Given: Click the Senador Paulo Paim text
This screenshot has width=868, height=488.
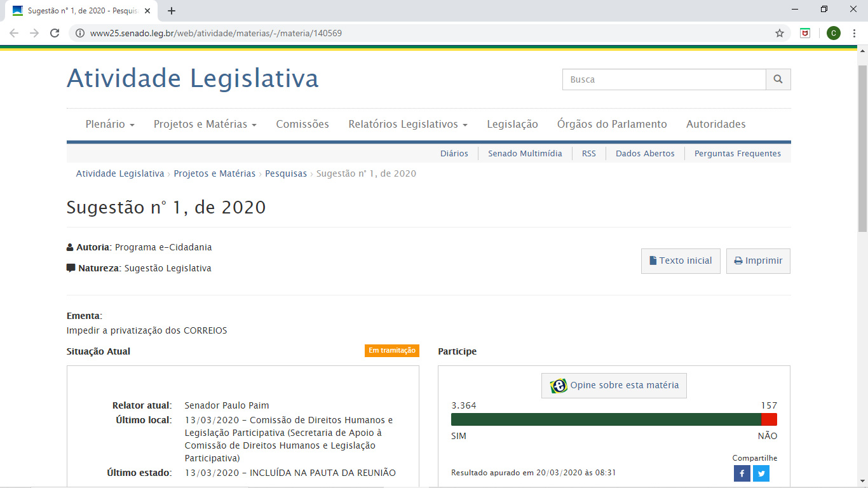Looking at the screenshot, I should coord(227,405).
